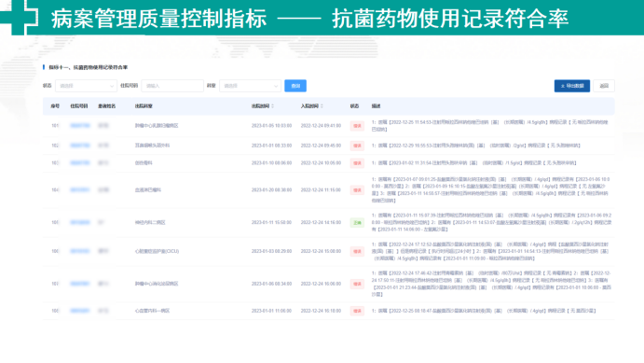Select the 血液淋巴瘤科 department cell

point(148,190)
